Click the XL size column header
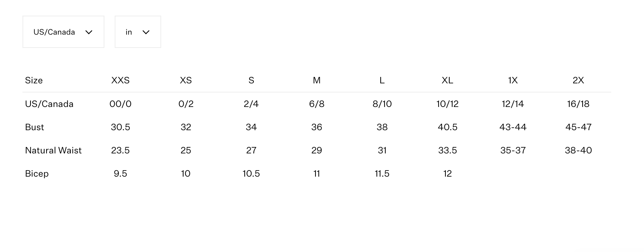 [447, 80]
